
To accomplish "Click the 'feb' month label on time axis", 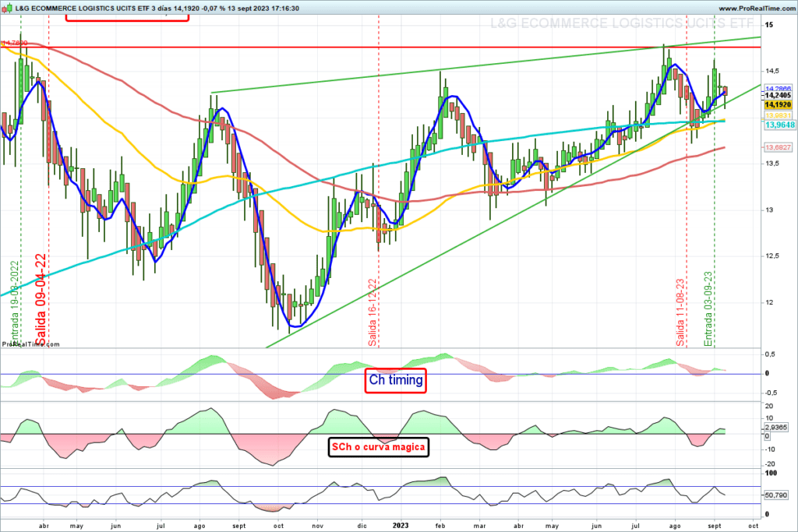I will tap(440, 526).
